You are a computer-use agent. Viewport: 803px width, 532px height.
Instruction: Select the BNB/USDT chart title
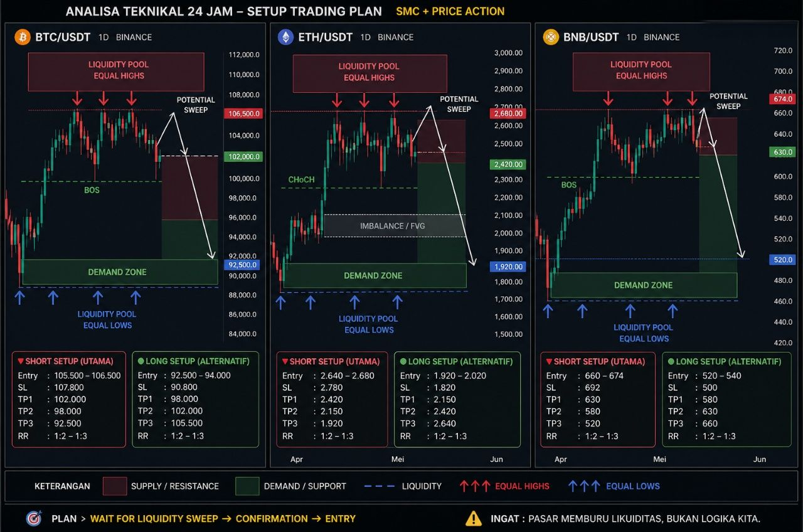point(591,38)
